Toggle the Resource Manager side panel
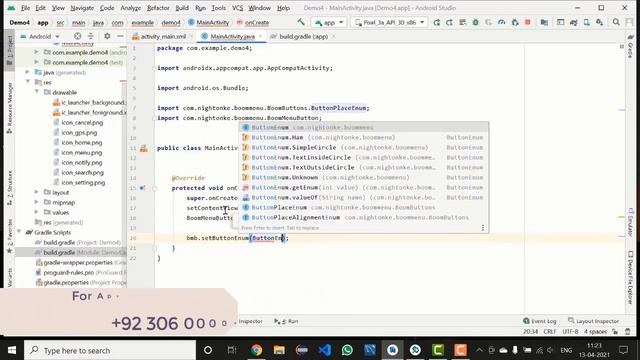Viewport: 640px width, 360px height. click(x=9, y=108)
